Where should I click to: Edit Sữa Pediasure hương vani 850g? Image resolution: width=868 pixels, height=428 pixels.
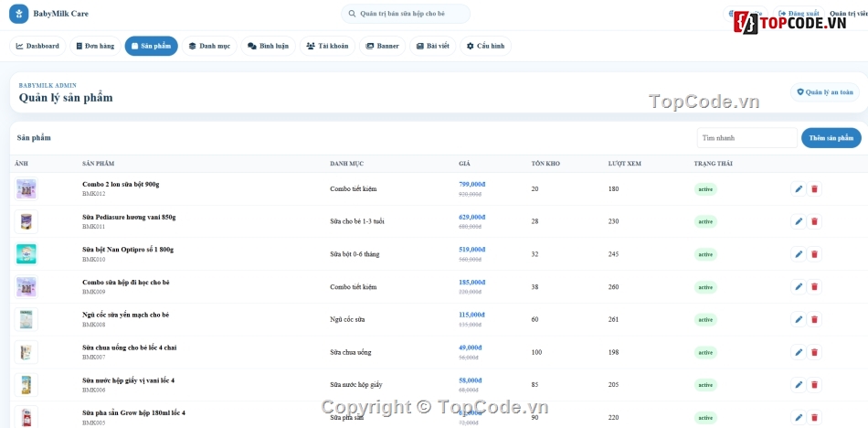[799, 221]
